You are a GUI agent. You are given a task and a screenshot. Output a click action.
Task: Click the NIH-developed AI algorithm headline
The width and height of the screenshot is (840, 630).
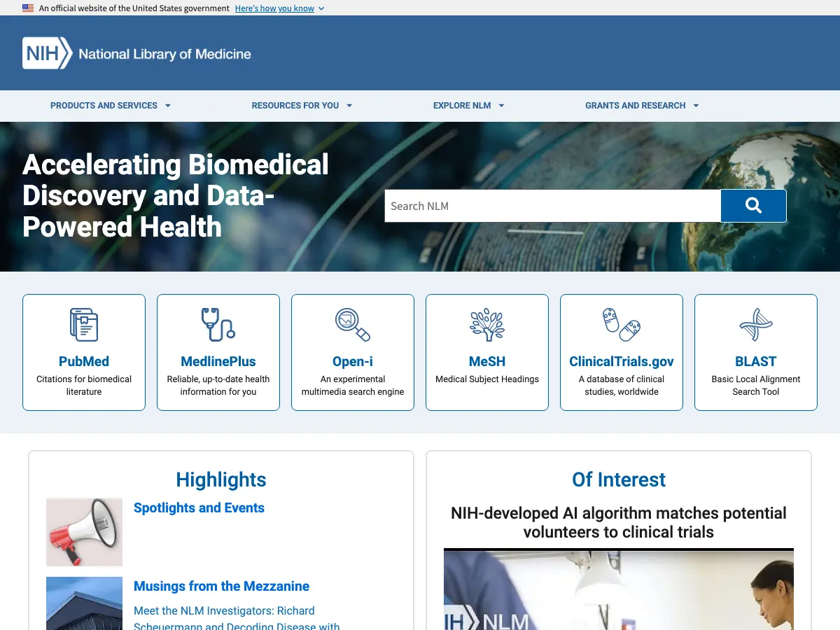point(619,522)
